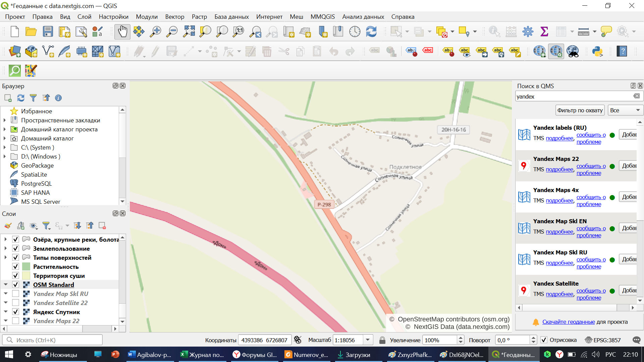Toggle the Отрисовка render checkbox
The image size is (644, 362).
(x=544, y=340)
